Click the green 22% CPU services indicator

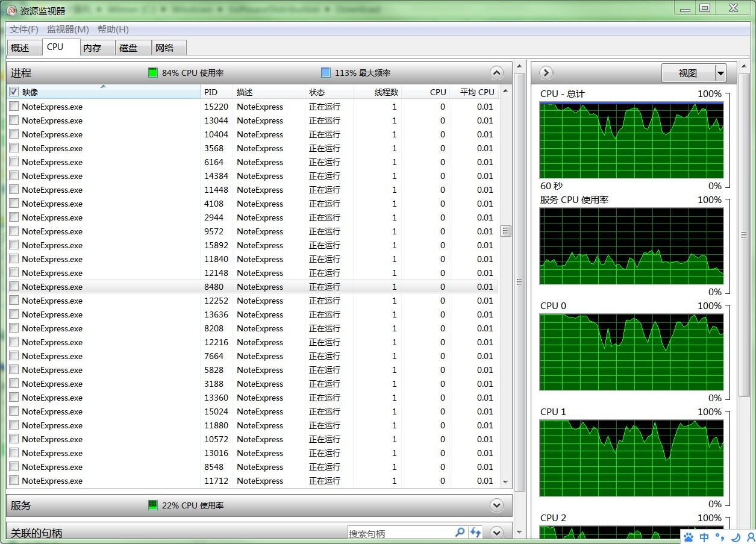pos(153,505)
